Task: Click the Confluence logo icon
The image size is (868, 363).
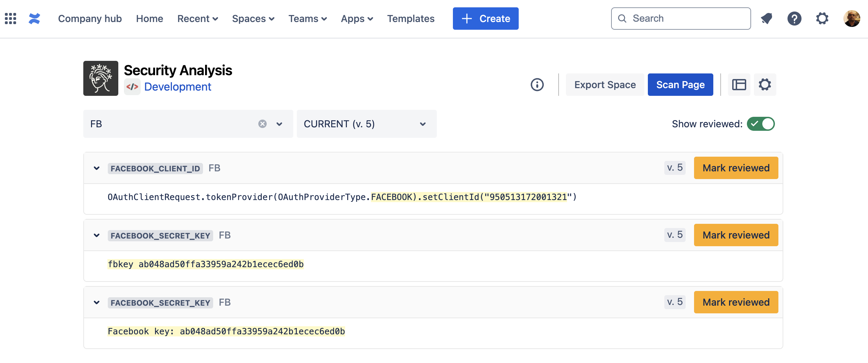Action: [34, 19]
